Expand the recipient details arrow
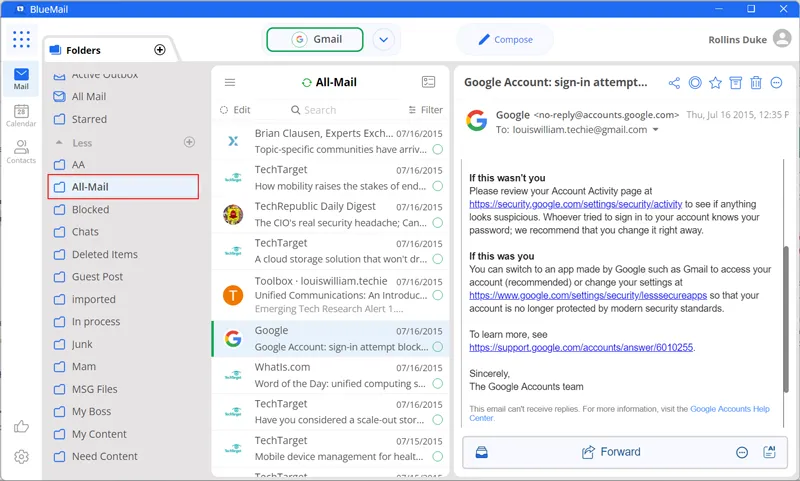 (656, 130)
